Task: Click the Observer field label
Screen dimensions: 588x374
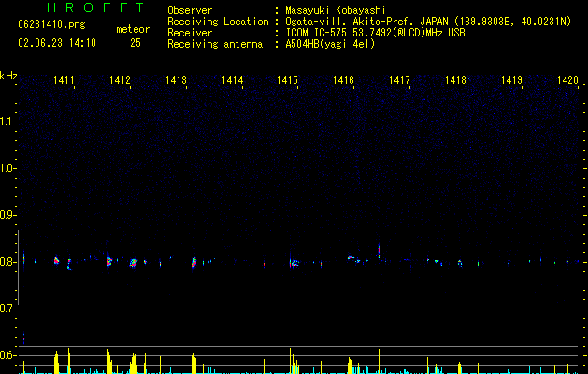Action: (x=190, y=10)
